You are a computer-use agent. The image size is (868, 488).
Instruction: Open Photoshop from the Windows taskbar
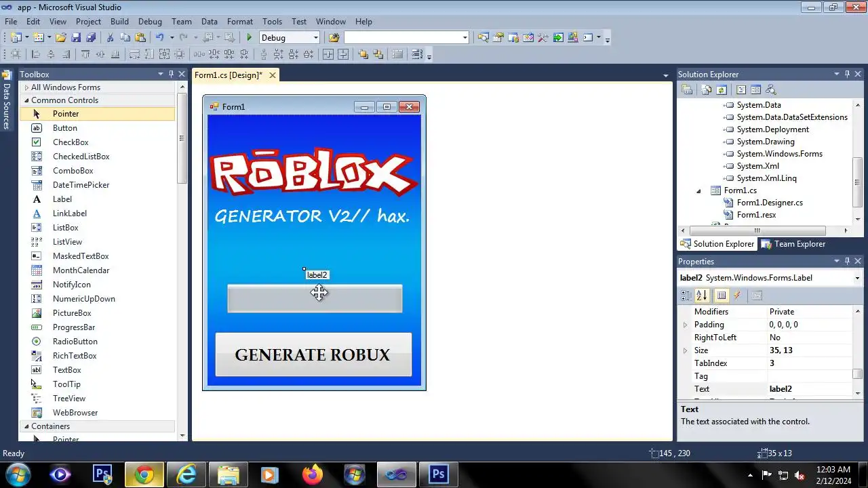[438, 475]
